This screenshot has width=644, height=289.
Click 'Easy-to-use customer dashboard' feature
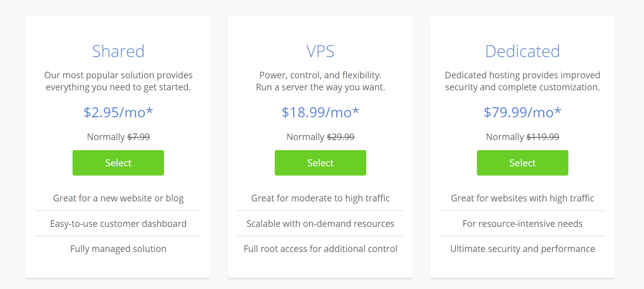tap(118, 224)
